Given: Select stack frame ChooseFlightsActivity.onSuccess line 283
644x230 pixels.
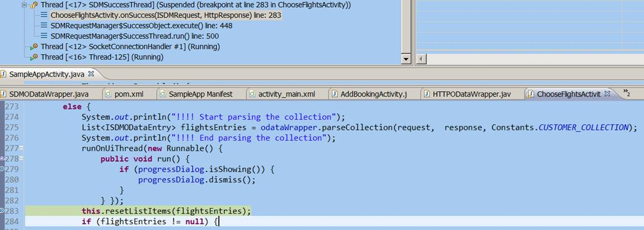Looking at the screenshot, I should coord(165,15).
